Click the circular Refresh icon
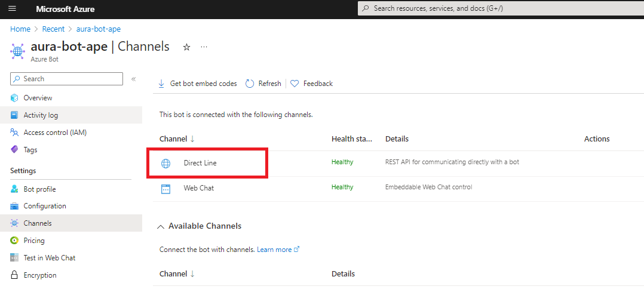 tap(250, 84)
